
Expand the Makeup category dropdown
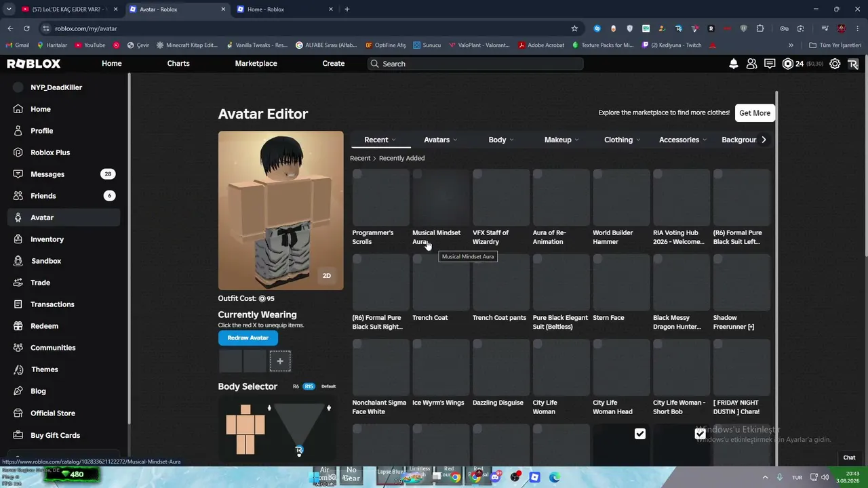561,140
